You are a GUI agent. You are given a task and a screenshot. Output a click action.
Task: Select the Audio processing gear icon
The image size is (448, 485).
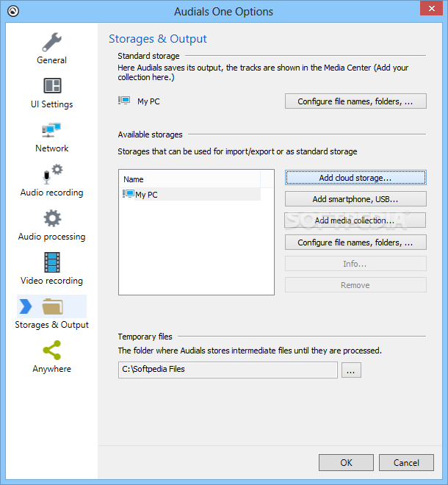tap(52, 218)
